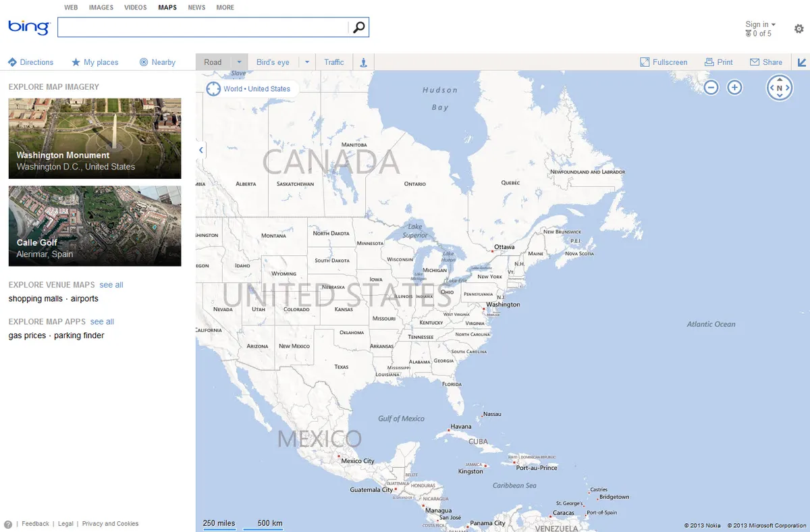Open Nearby search
The image size is (810, 532).
coord(157,61)
